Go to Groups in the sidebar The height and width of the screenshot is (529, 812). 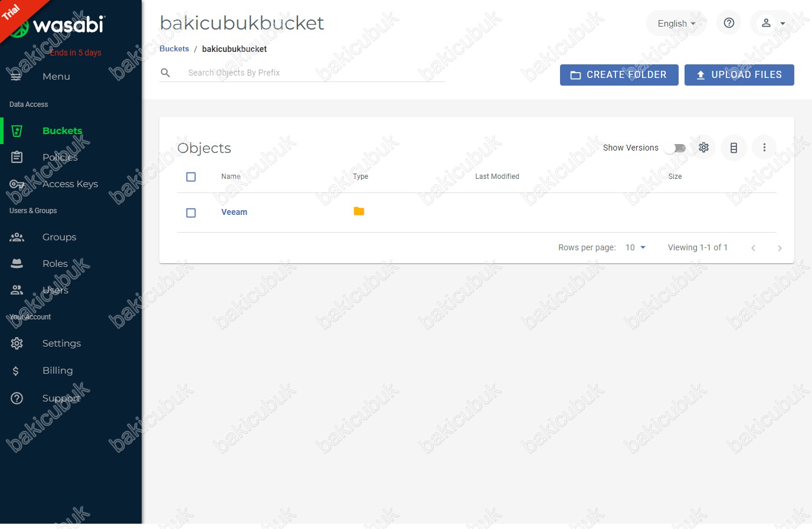click(x=59, y=237)
